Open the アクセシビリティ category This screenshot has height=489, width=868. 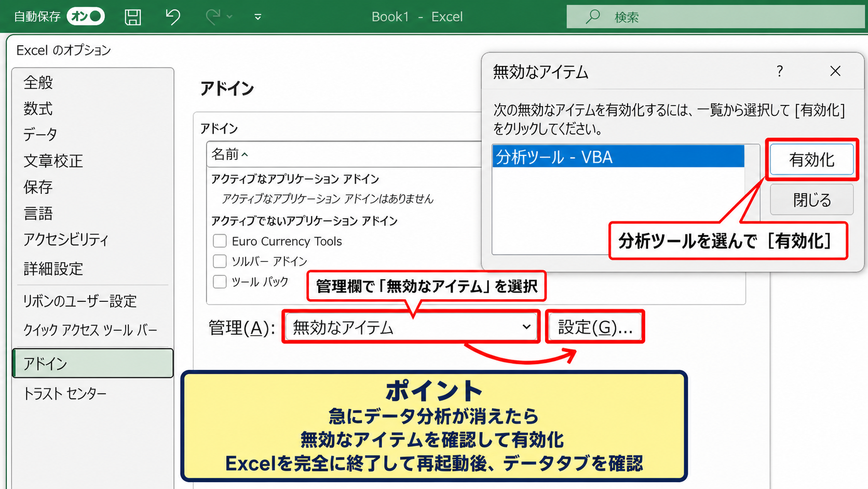tap(66, 239)
